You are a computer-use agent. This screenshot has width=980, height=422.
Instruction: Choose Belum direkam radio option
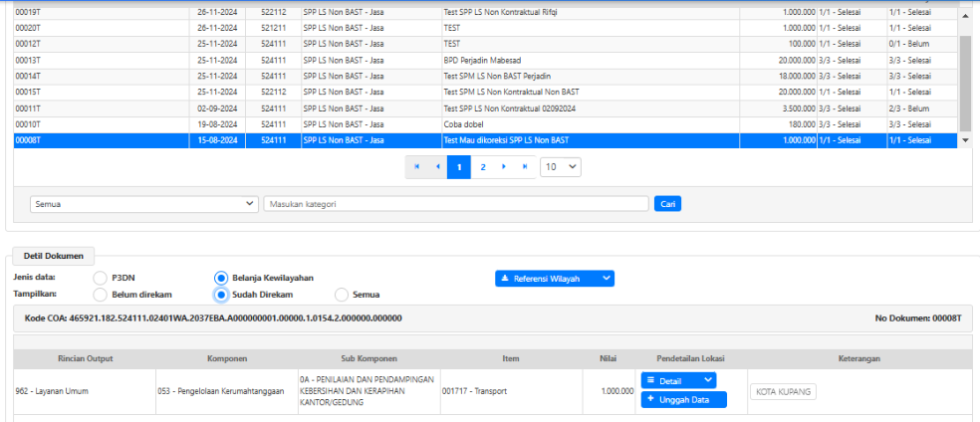pos(100,295)
